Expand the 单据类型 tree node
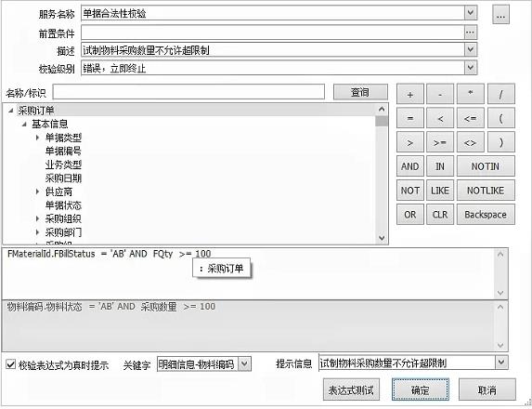The height and width of the screenshot is (409, 532). click(x=38, y=138)
